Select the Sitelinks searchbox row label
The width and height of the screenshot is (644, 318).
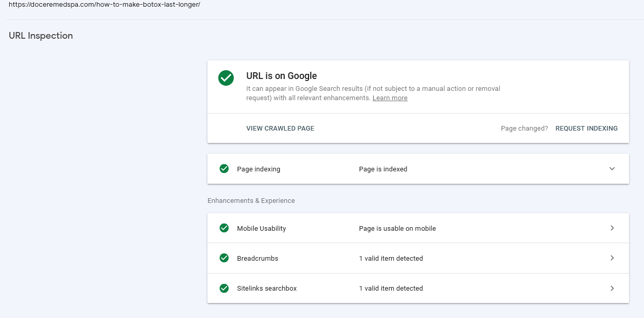pyautogui.click(x=267, y=289)
